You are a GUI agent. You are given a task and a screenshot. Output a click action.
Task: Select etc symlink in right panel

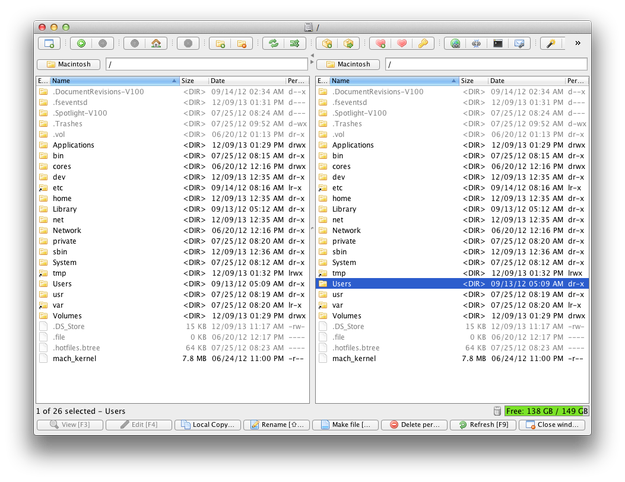[452, 188]
